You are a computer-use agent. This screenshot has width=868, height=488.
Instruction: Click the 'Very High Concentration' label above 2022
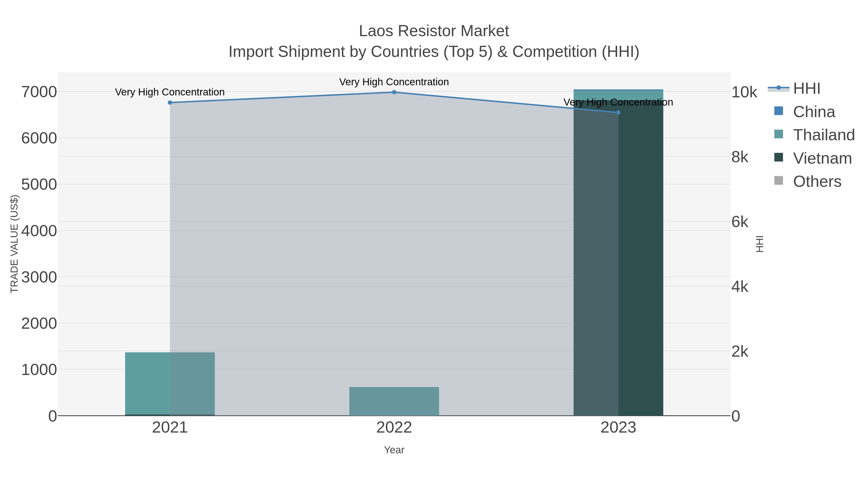(394, 82)
